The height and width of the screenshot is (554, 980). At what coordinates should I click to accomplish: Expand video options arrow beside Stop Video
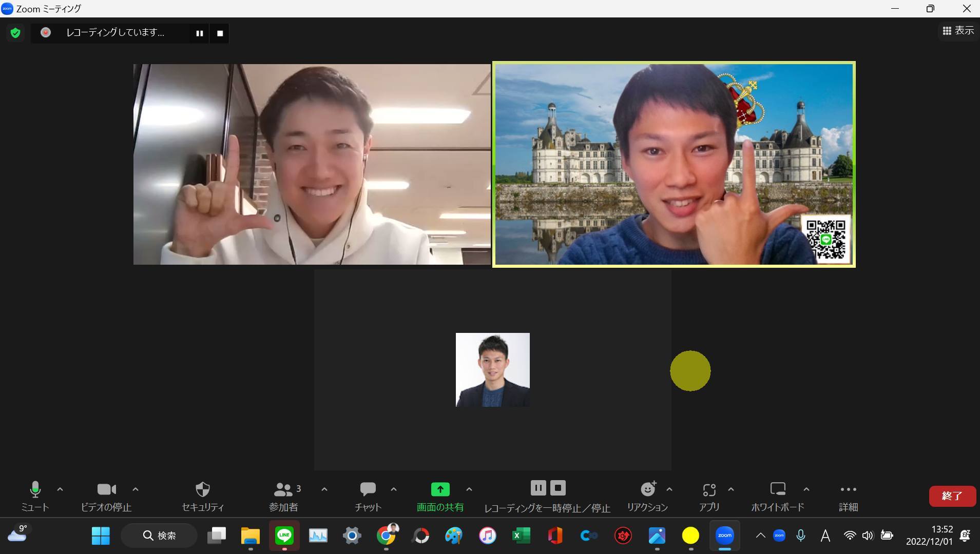[x=136, y=489]
